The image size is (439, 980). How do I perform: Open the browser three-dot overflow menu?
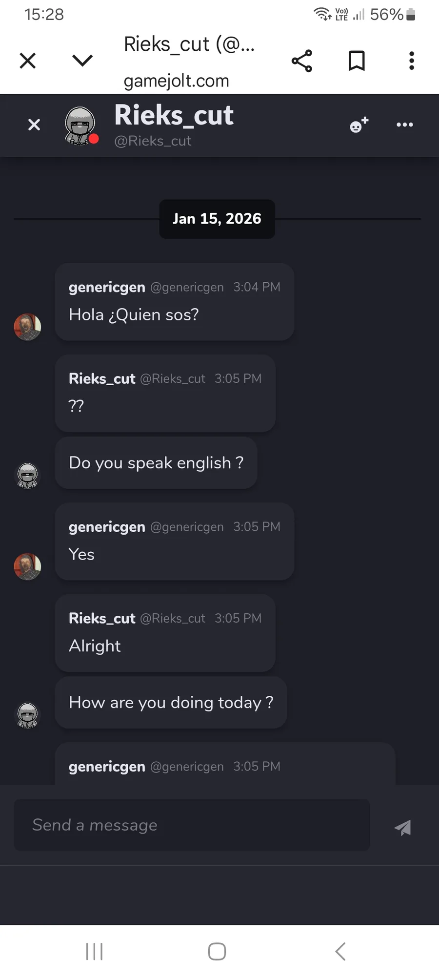point(412,61)
